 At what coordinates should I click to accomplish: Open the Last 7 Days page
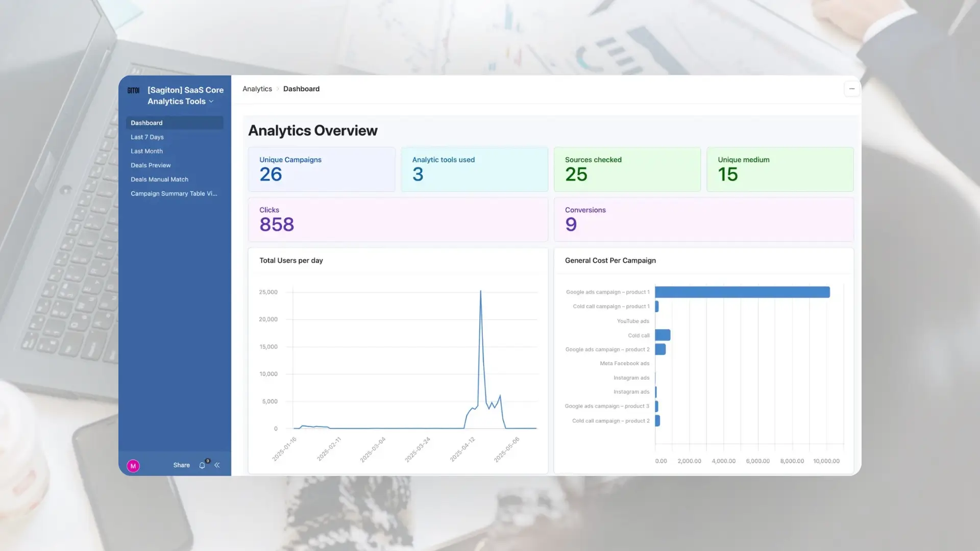coord(147,137)
